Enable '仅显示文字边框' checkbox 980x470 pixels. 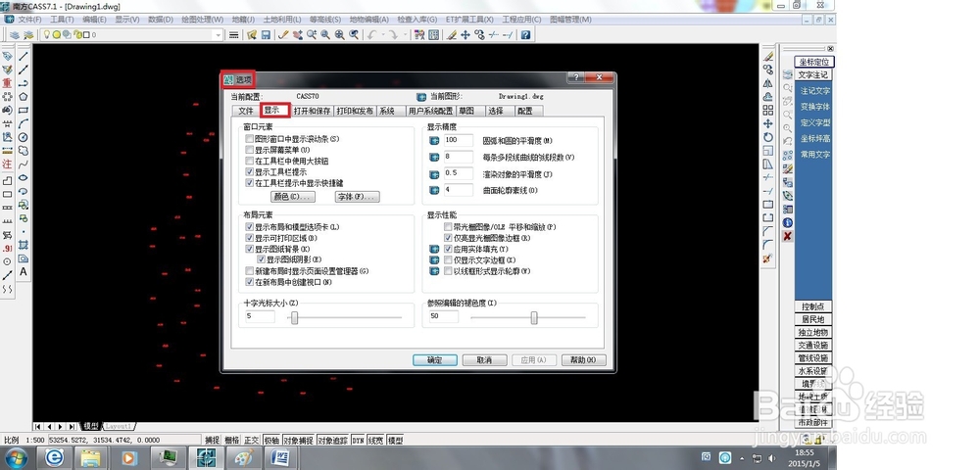click(448, 260)
